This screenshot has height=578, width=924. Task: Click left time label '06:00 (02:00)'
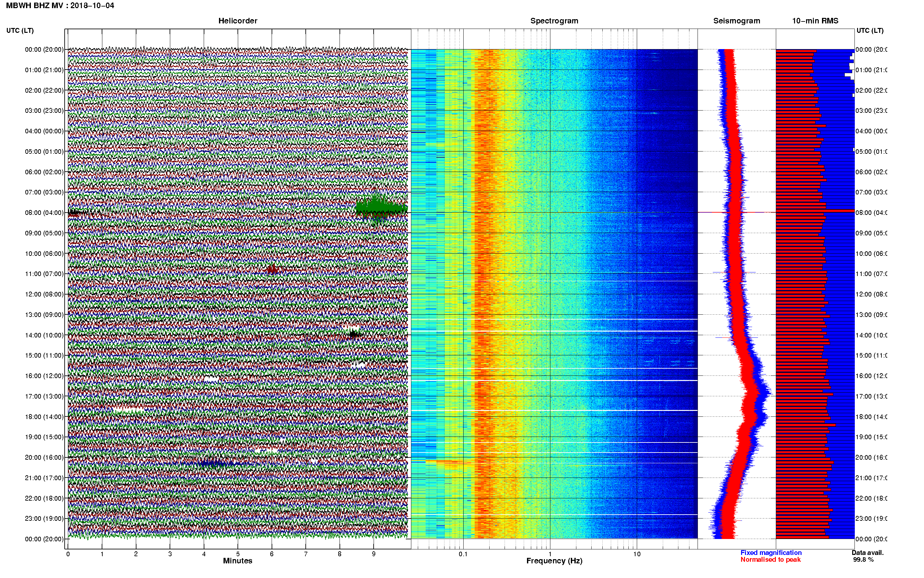(x=44, y=172)
